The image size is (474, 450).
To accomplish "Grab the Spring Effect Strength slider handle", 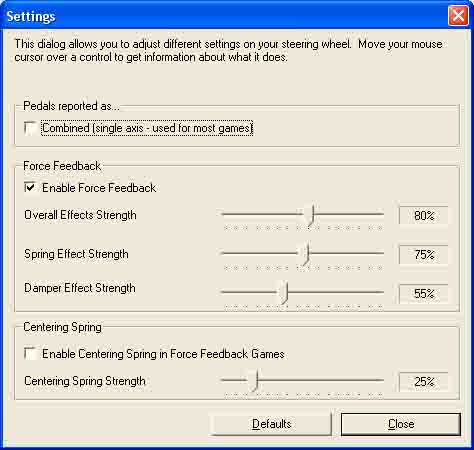I will 307,254.
